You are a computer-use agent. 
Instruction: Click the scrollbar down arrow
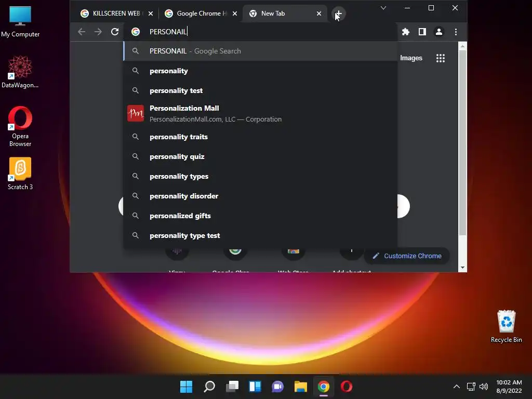click(x=462, y=268)
